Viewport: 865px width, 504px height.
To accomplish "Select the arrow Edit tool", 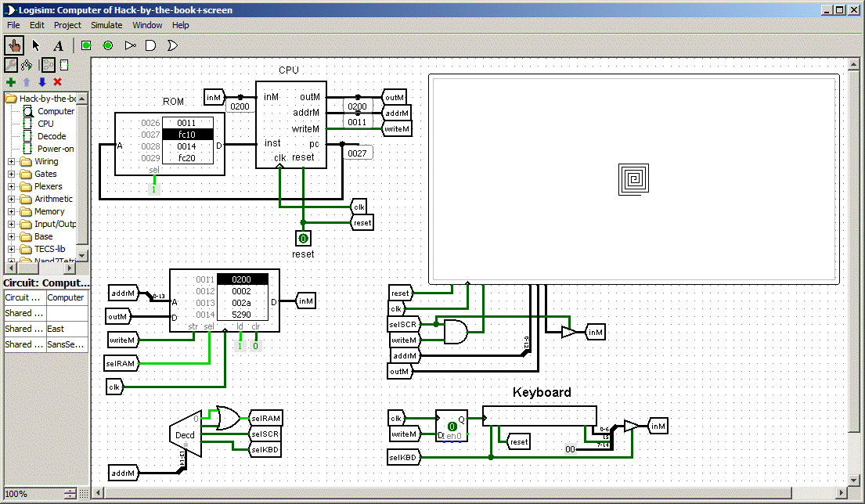I will point(36,45).
